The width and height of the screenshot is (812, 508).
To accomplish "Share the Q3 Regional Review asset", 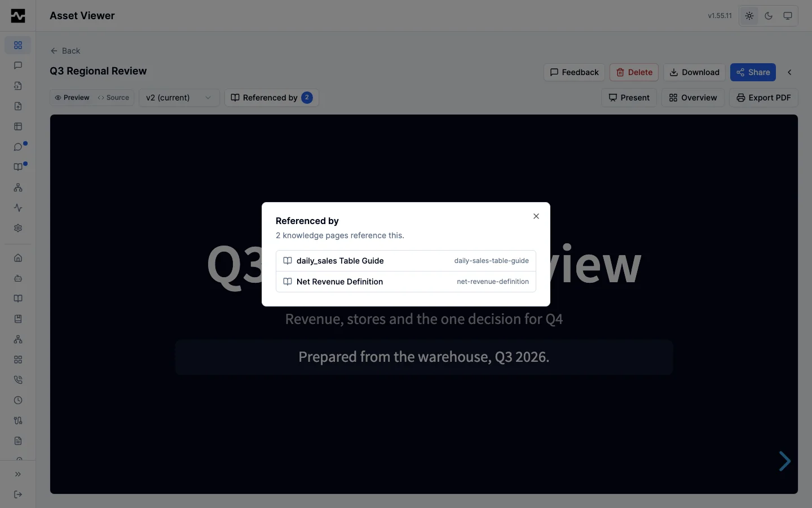I will 753,72.
